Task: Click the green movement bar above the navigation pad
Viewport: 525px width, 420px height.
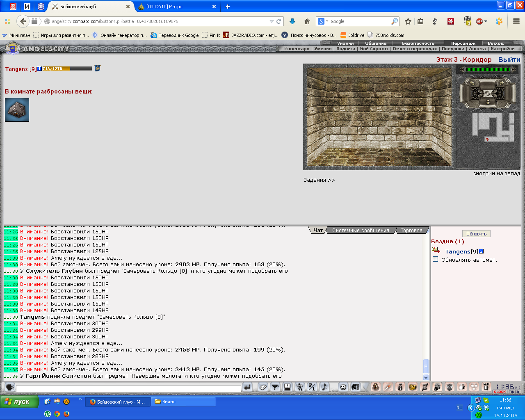Action: pos(488,69)
